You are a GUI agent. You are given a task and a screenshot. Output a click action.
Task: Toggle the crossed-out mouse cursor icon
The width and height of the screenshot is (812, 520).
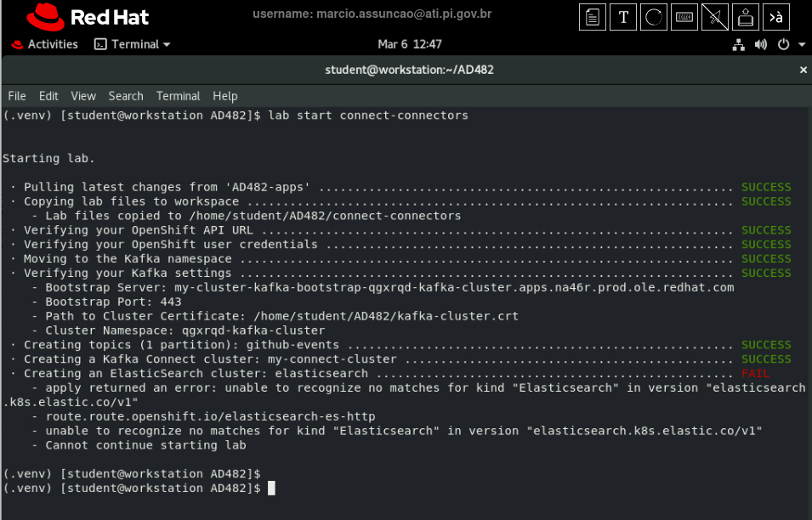(714, 18)
